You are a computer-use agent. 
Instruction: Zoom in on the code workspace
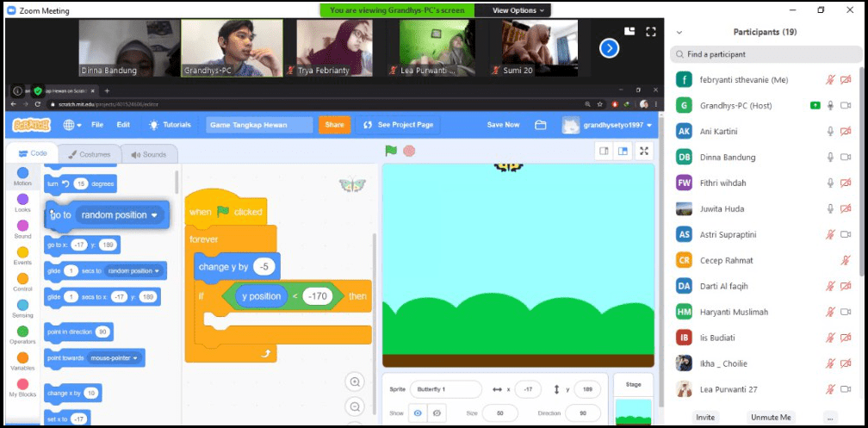point(355,382)
